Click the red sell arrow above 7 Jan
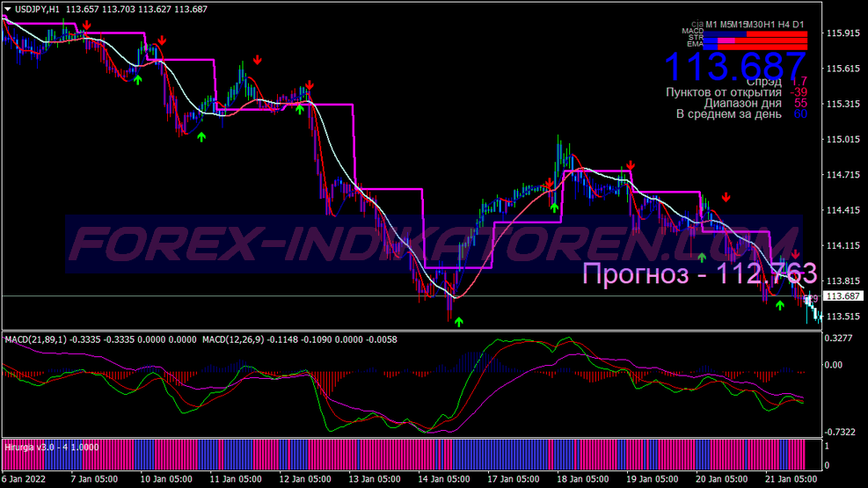This screenshot has height=488, width=868. point(87,25)
